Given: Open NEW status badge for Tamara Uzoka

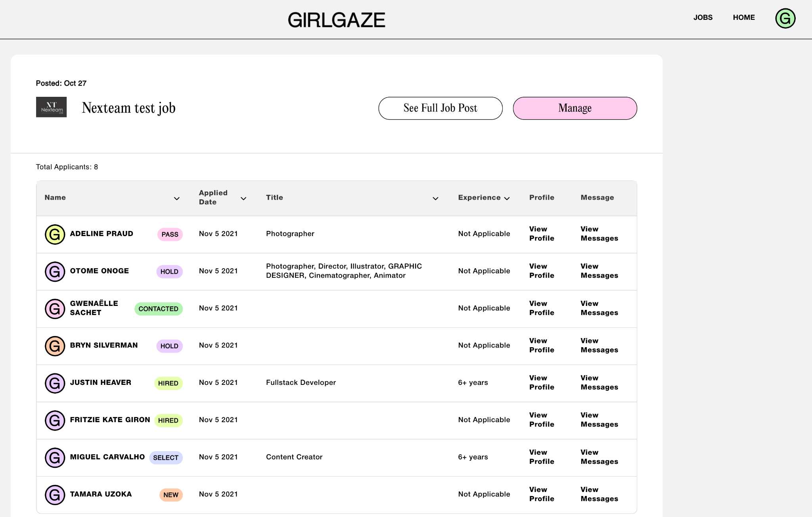Looking at the screenshot, I should coord(171,495).
